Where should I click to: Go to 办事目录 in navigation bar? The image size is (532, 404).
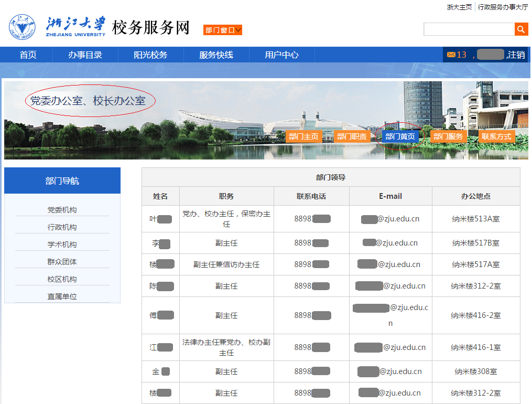[85, 55]
